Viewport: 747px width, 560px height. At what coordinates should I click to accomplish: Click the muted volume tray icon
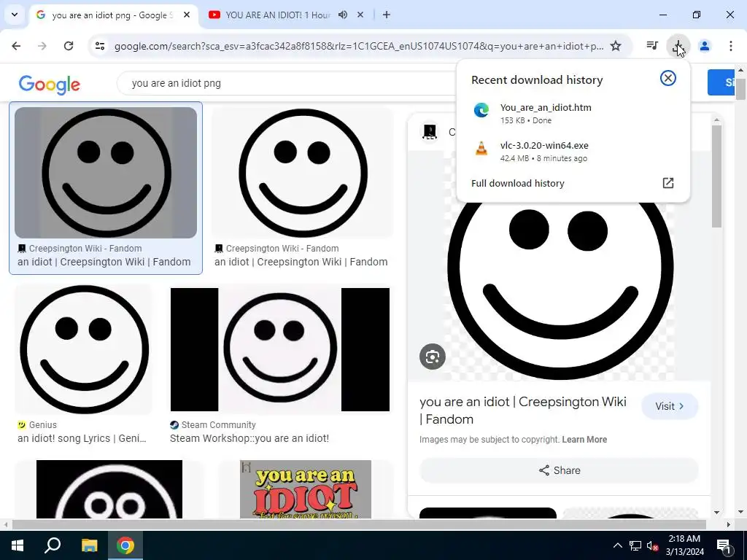pyautogui.click(x=652, y=545)
